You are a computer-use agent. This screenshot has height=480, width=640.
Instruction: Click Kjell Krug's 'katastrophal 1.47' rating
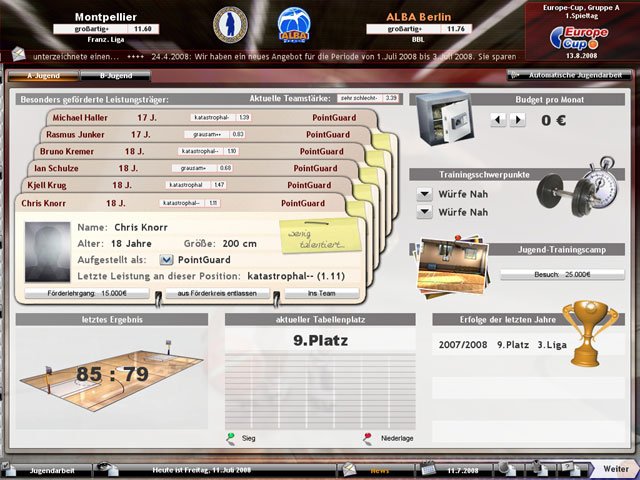196,185
